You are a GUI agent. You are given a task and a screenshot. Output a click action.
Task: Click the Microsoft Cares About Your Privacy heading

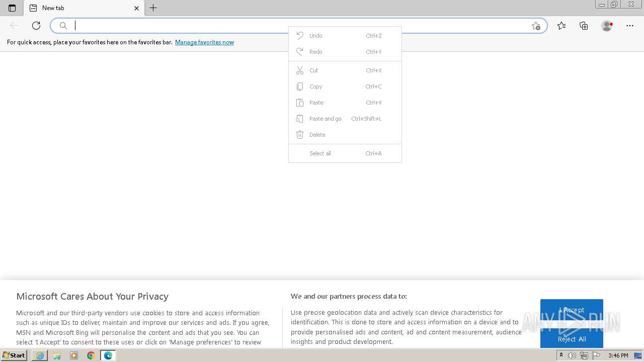[x=92, y=297]
